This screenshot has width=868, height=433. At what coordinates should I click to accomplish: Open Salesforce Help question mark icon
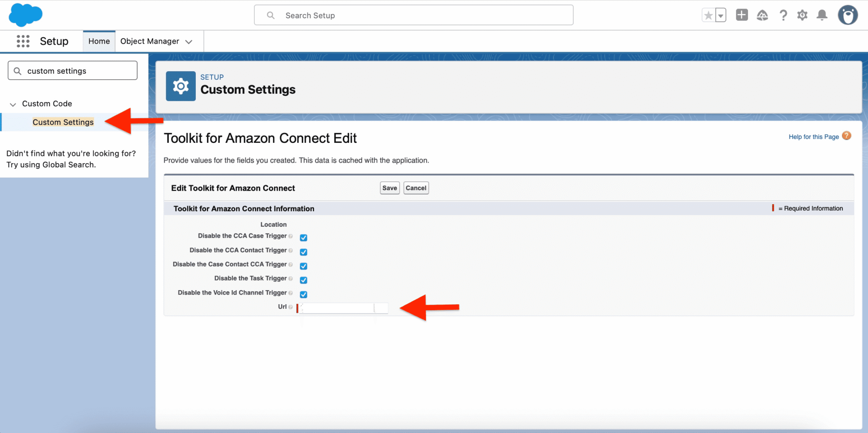click(783, 15)
